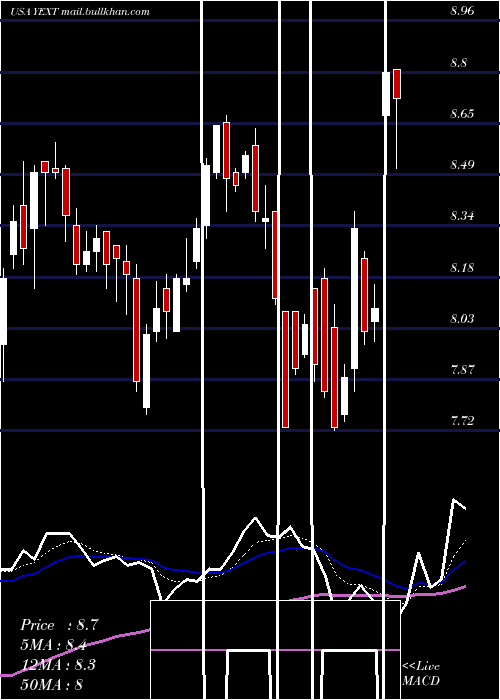Click the 7.72 price axis label

(x=462, y=421)
